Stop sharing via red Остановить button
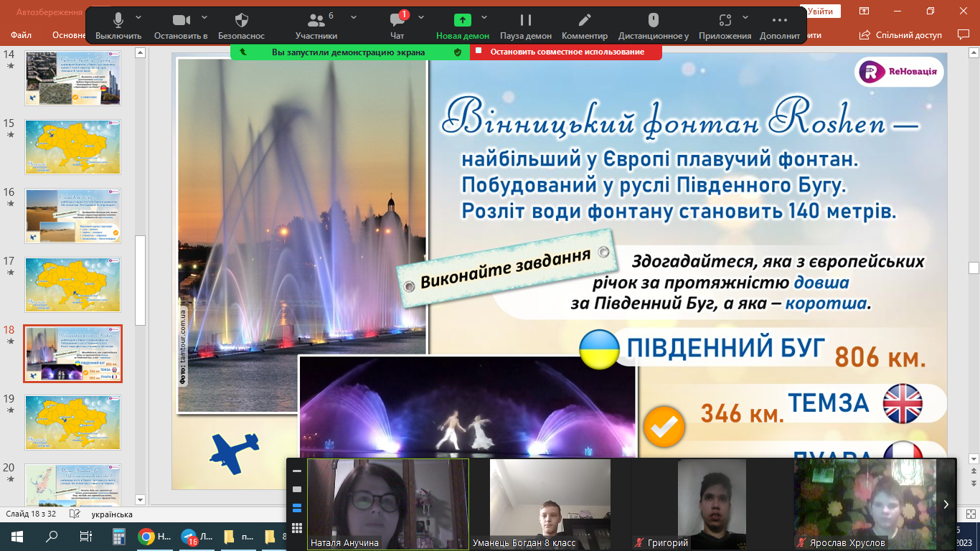Viewport: 980px width, 551px height. [x=567, y=52]
